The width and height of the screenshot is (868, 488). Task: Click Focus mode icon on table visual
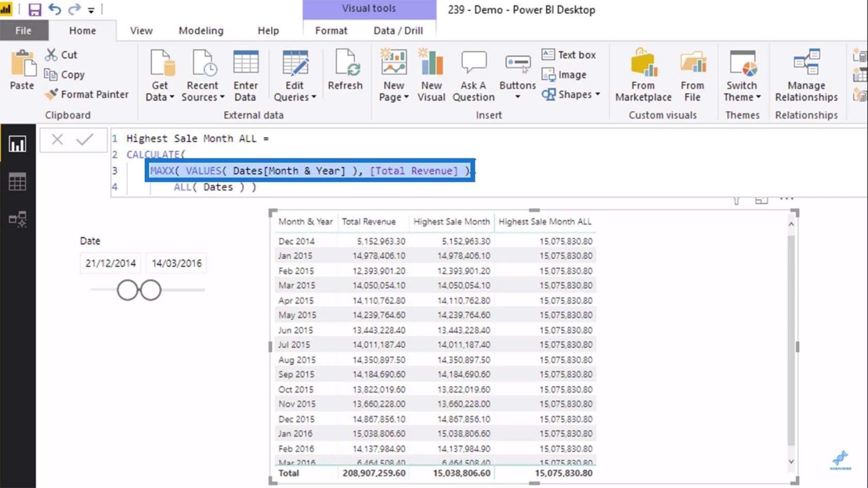click(x=761, y=200)
